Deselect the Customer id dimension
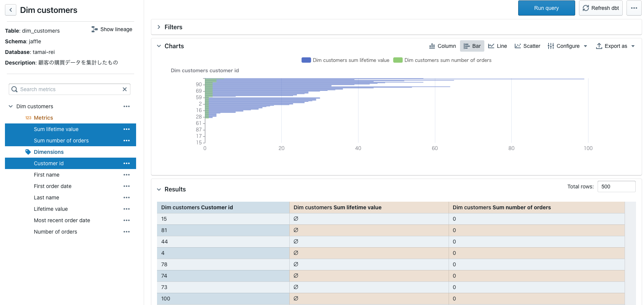This screenshot has width=644, height=305. click(49, 163)
